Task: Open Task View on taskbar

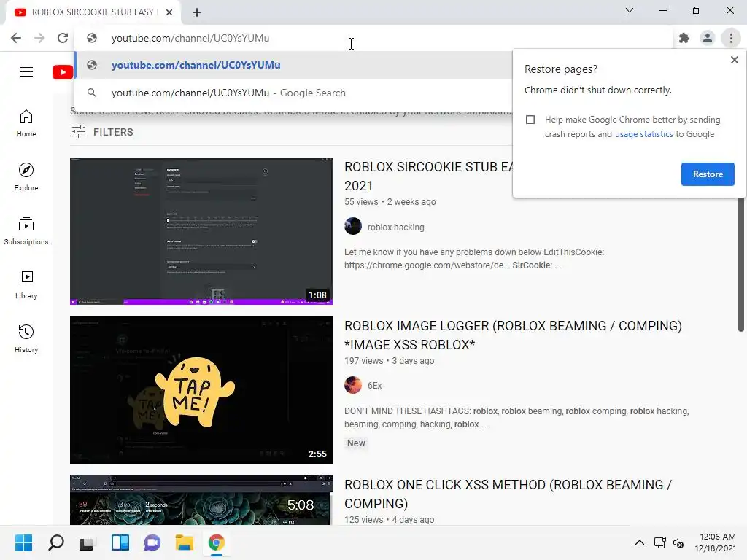Action: click(x=88, y=542)
